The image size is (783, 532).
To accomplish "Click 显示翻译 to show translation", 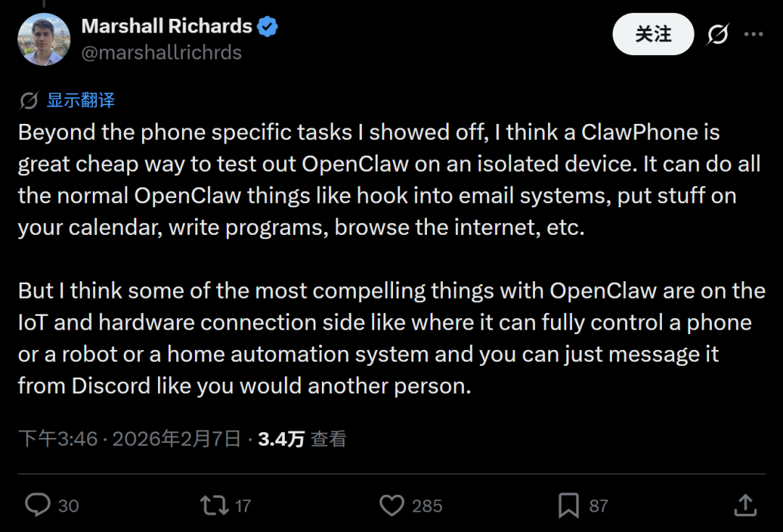I will 80,101.
